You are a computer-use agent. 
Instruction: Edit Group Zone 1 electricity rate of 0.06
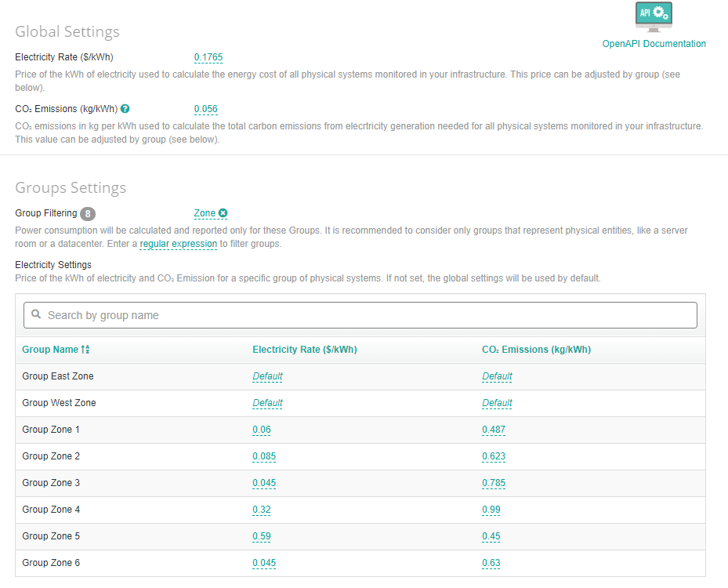[x=260, y=429]
